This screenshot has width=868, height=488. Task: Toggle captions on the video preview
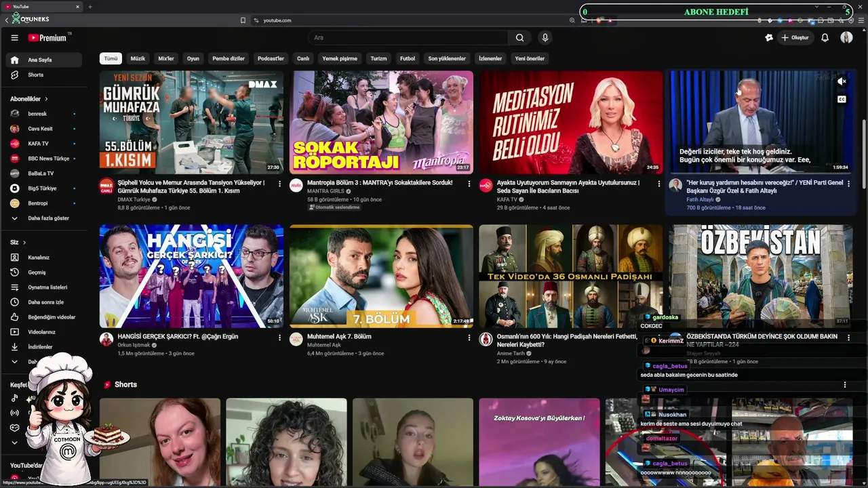coord(842,99)
